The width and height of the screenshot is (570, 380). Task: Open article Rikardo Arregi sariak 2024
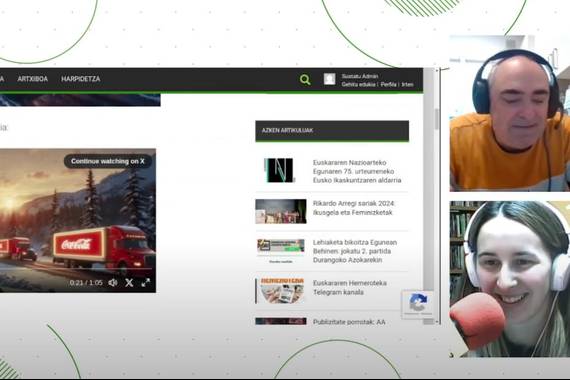354,208
